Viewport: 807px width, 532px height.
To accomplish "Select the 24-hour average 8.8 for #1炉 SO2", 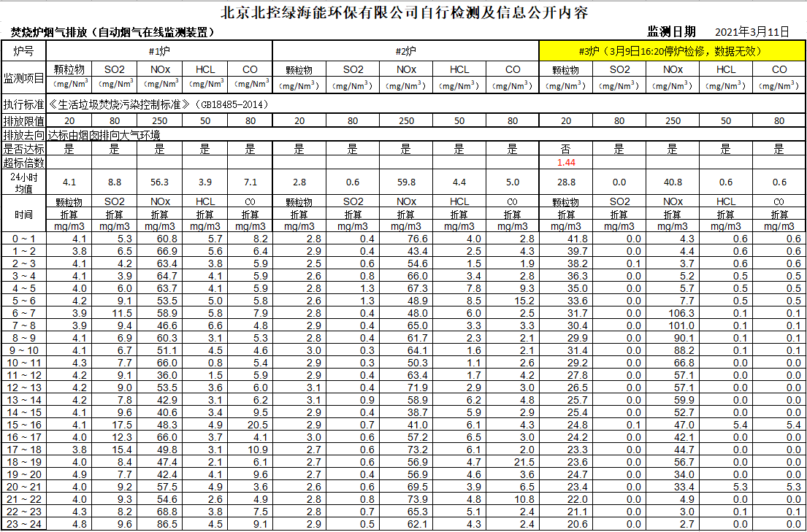I will point(114,182).
